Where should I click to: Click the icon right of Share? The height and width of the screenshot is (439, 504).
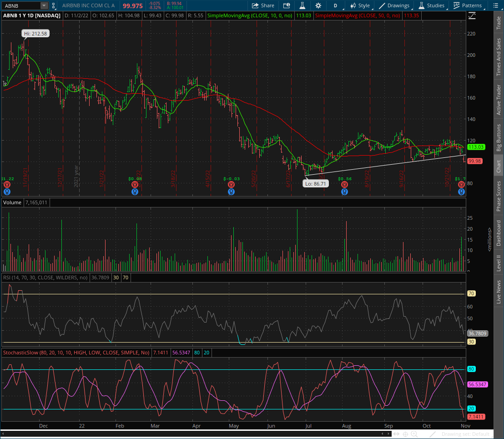(x=287, y=5)
